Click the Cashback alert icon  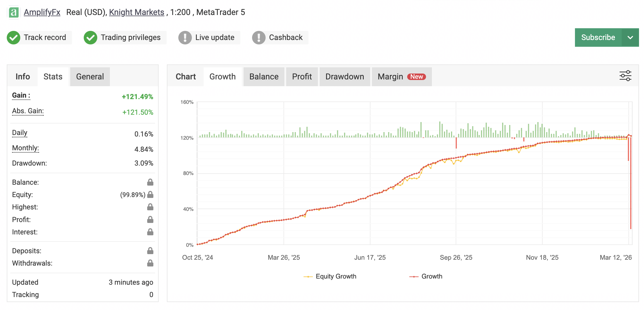click(x=259, y=37)
